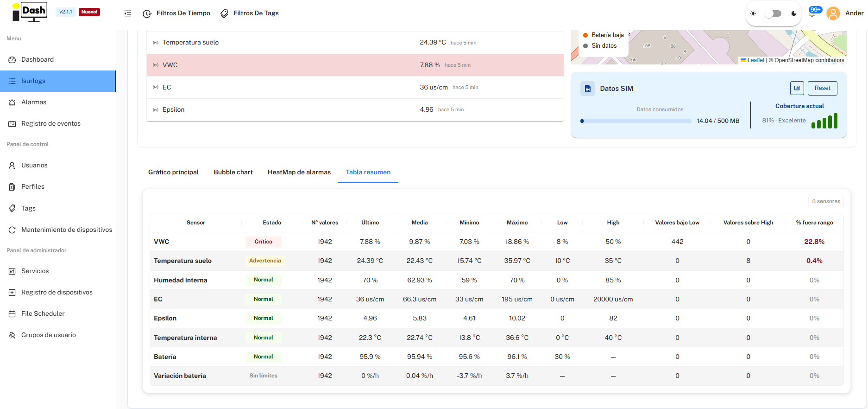Open Isurlogs in the sidebar

58,81
